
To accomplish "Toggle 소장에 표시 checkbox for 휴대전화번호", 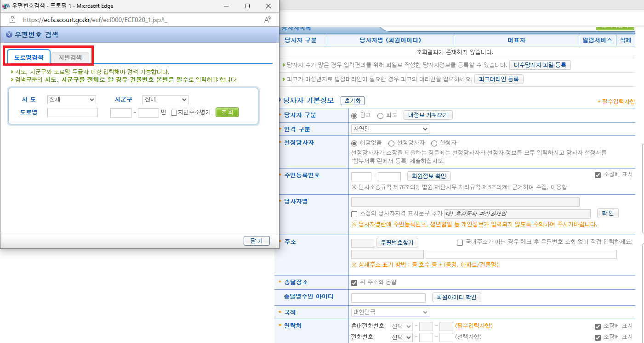I will pyautogui.click(x=598, y=326).
